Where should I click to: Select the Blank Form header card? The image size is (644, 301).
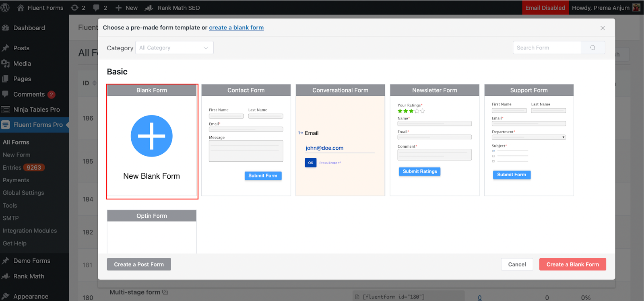[x=152, y=90]
